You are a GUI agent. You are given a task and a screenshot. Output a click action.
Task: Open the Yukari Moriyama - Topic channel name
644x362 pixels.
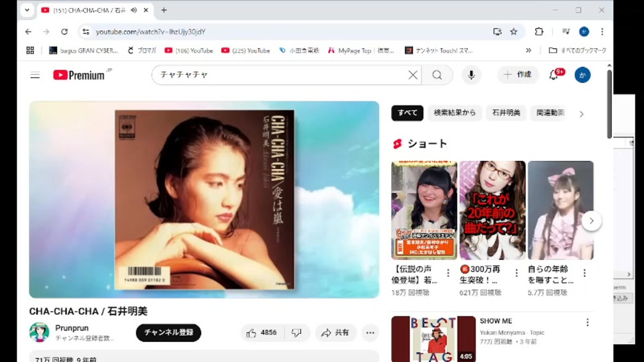pos(512,333)
